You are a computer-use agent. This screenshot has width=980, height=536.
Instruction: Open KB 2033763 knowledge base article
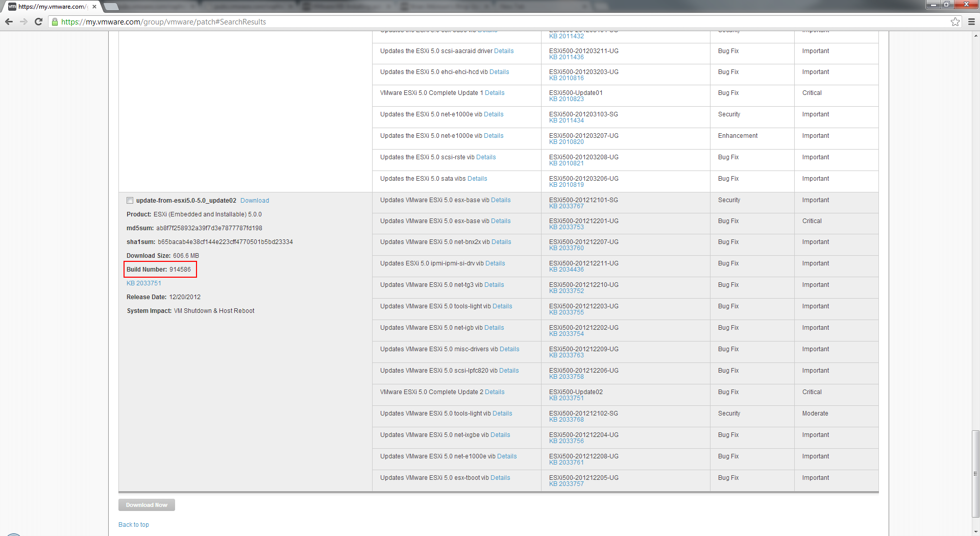coord(567,355)
